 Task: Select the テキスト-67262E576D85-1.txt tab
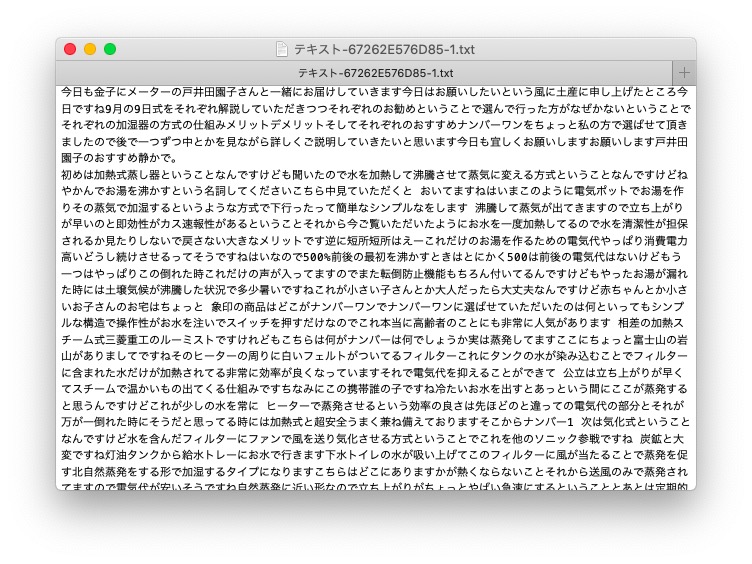[x=364, y=73]
